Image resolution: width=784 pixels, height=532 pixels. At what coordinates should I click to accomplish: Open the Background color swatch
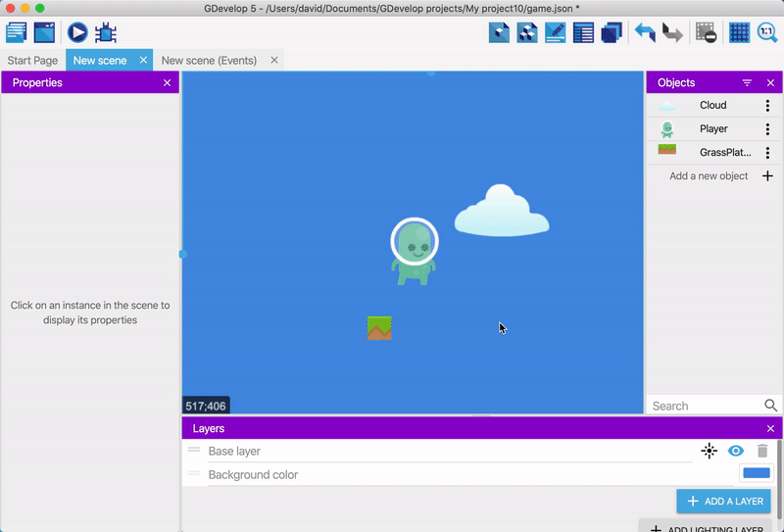pos(756,474)
